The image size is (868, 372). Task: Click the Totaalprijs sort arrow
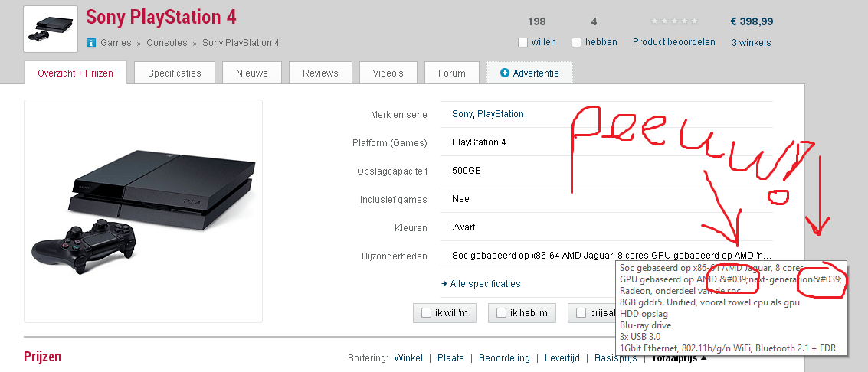pyautogui.click(x=703, y=358)
